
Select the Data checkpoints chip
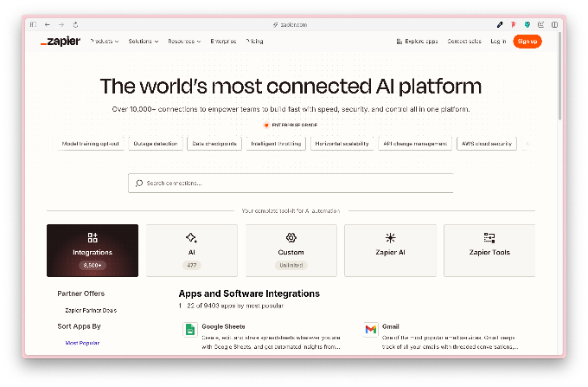click(214, 144)
